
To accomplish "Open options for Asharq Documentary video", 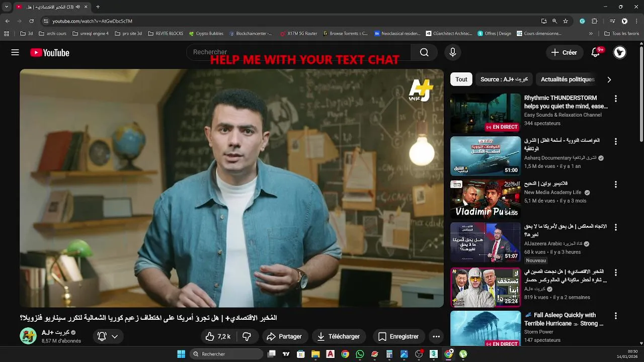I will 615,141.
